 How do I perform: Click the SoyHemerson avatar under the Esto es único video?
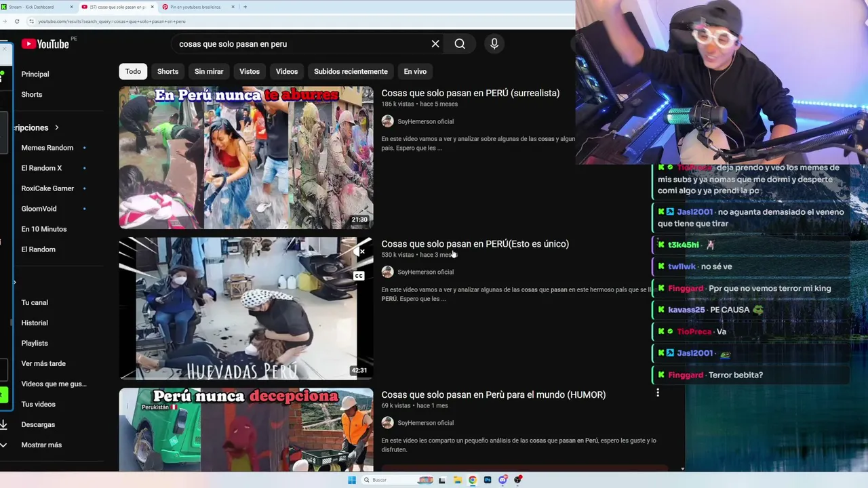click(387, 272)
